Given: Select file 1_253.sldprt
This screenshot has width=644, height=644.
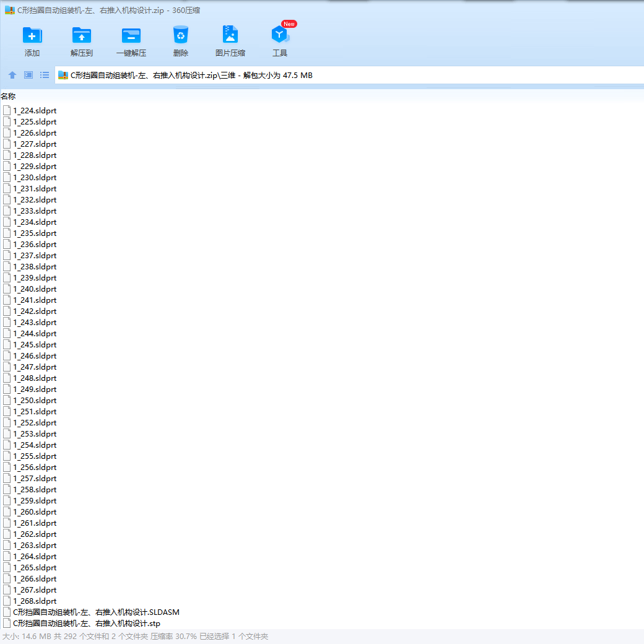Looking at the screenshot, I should [35, 433].
